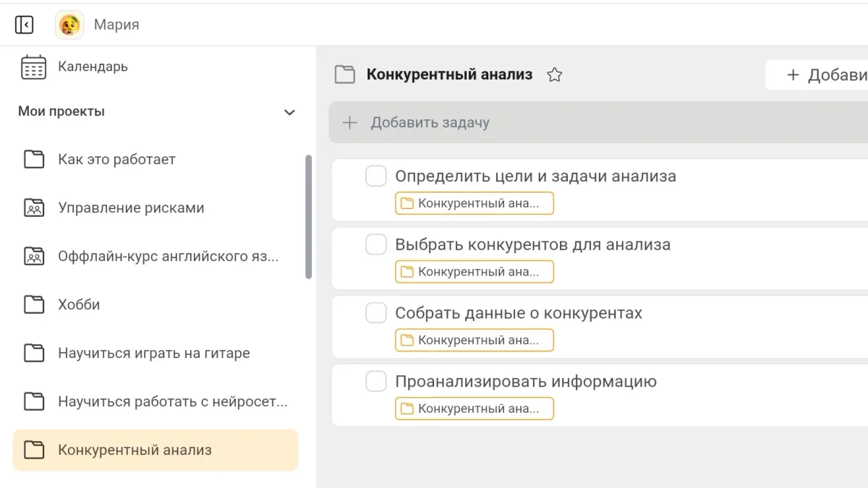
Task: Select the Научиться играть на гитаре project
Action: tap(153, 354)
